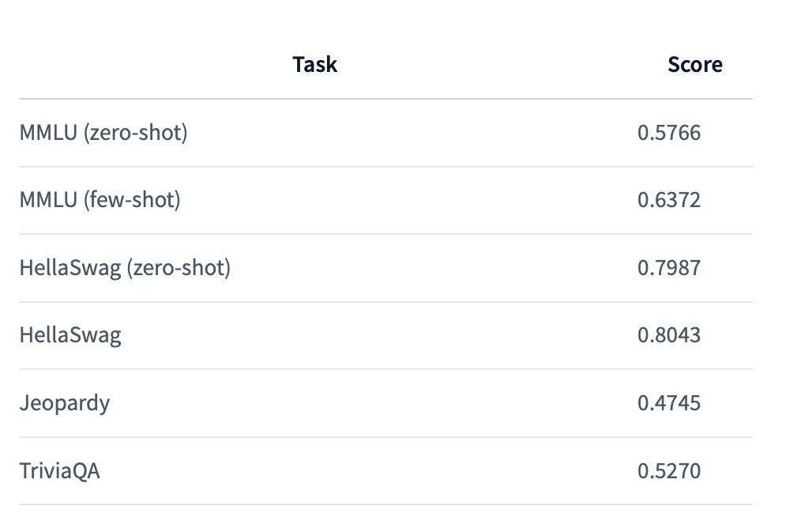Click the score value 0.4745
812x517 pixels.
(x=669, y=403)
